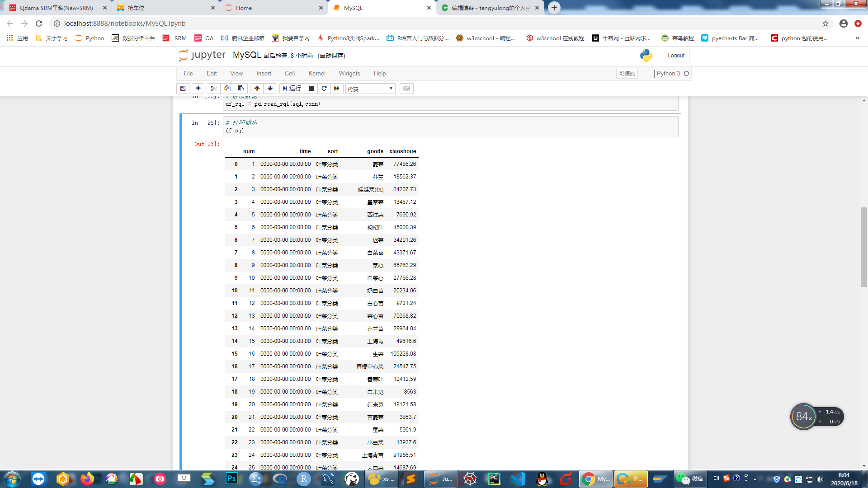This screenshot has height=488, width=868.
Task: Click the Logout button
Action: (x=676, y=56)
